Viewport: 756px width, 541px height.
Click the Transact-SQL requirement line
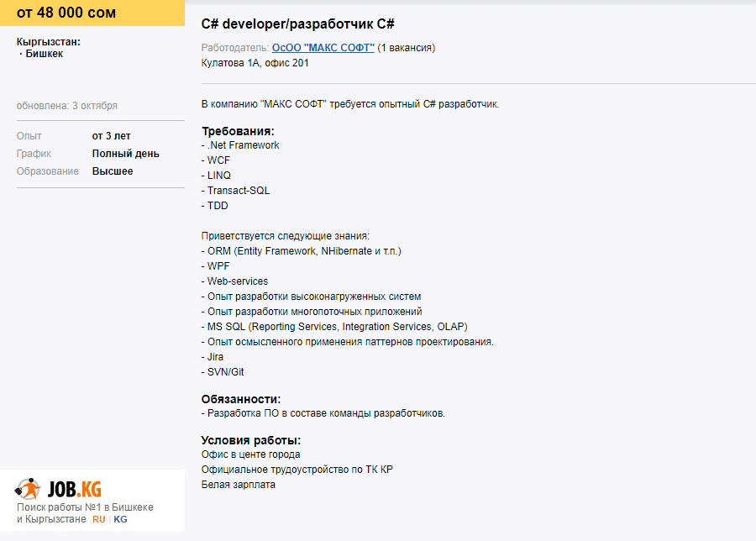pos(235,191)
